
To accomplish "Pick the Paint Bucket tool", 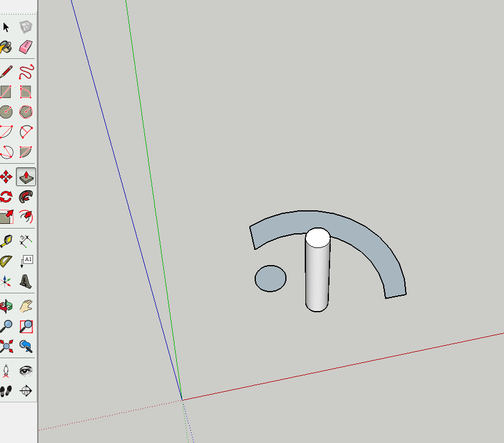I will (6, 47).
